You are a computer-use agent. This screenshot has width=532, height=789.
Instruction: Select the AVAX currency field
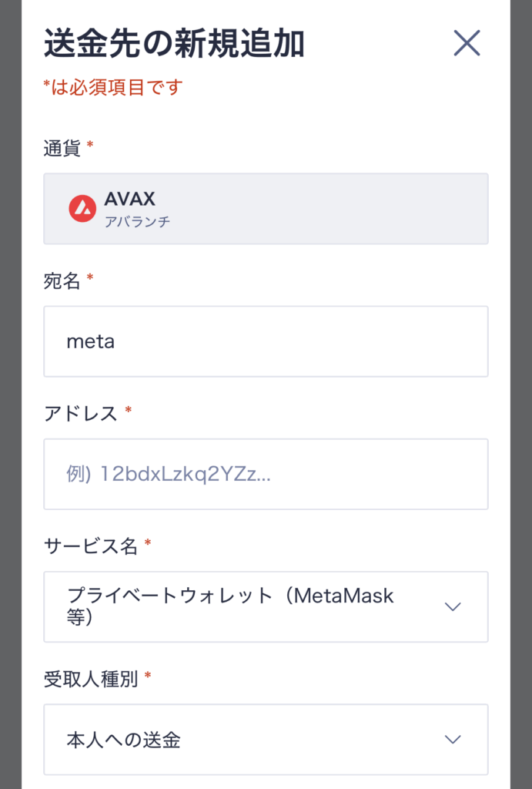click(266, 209)
